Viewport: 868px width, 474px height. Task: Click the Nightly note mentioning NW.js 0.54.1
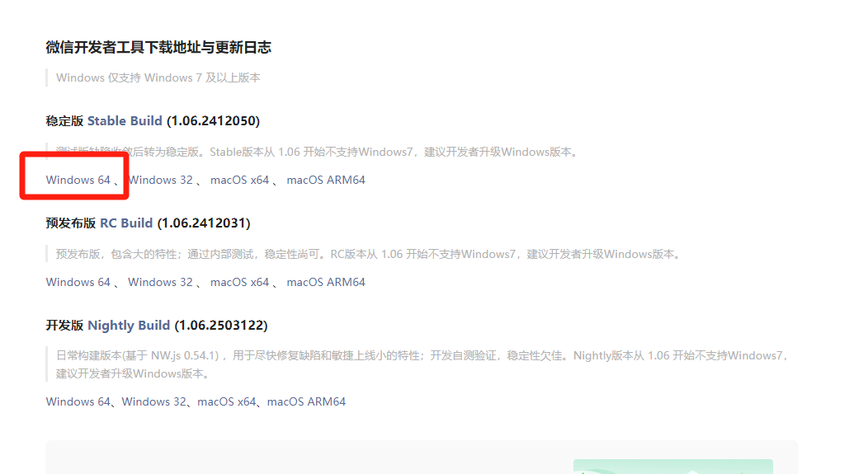(x=422, y=364)
